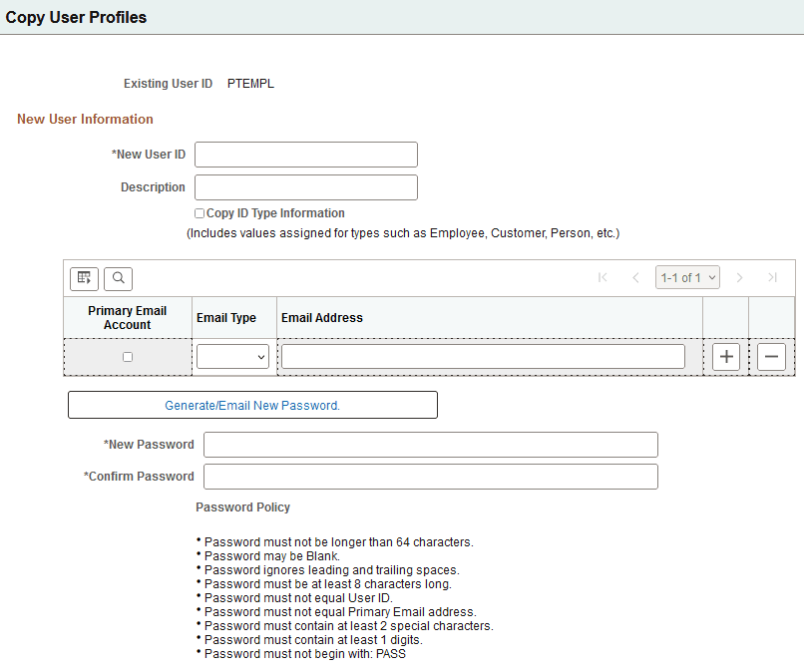Click the Copy User Profiles page title
This screenshot has height=672, width=804.
pyautogui.click(x=76, y=17)
